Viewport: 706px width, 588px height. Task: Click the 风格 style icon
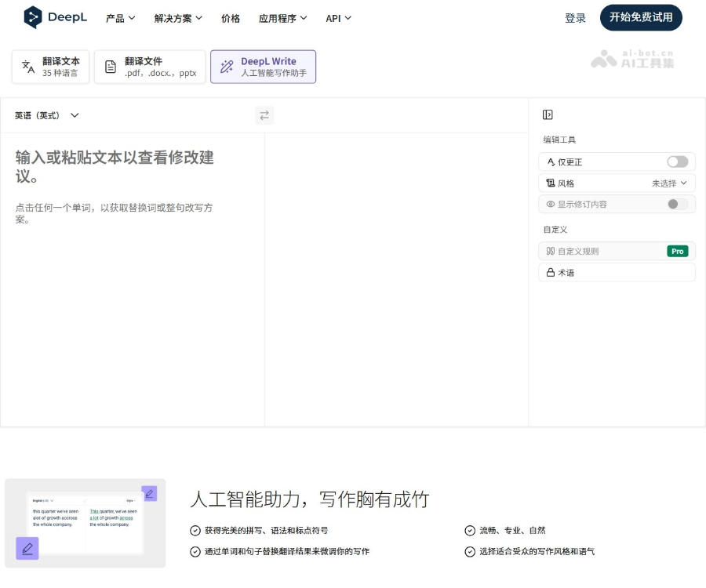(x=551, y=183)
